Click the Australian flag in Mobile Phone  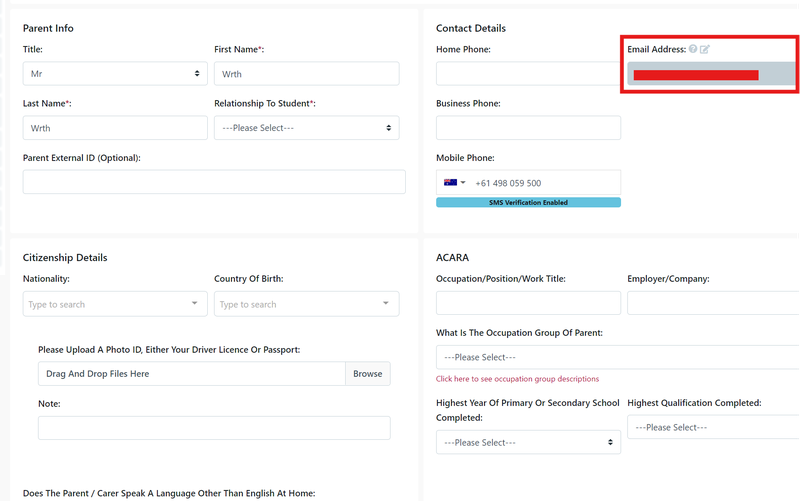click(450, 183)
